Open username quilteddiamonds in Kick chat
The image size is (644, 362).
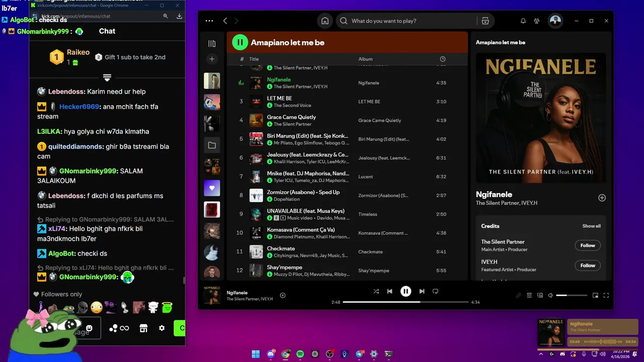click(x=76, y=147)
